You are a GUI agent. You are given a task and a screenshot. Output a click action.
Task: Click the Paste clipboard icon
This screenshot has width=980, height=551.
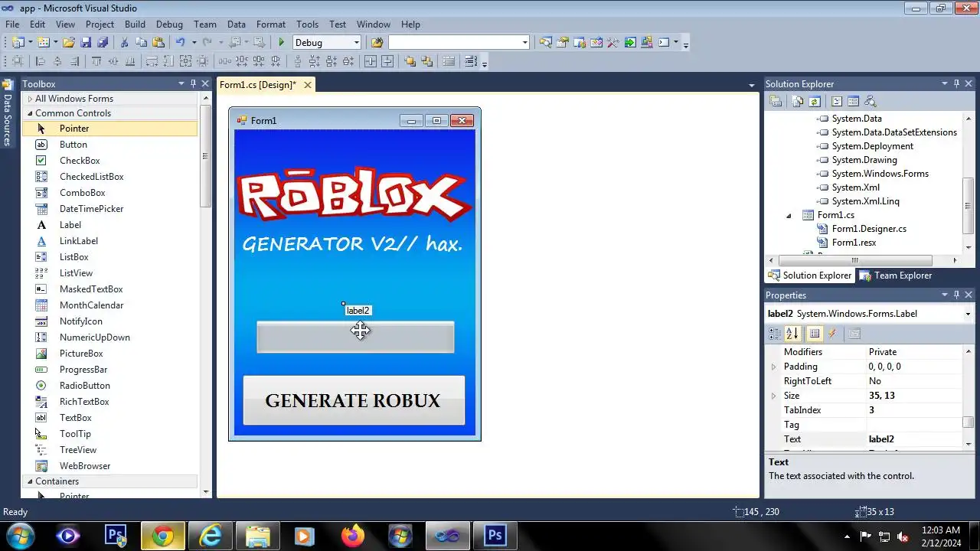pyautogui.click(x=158, y=43)
